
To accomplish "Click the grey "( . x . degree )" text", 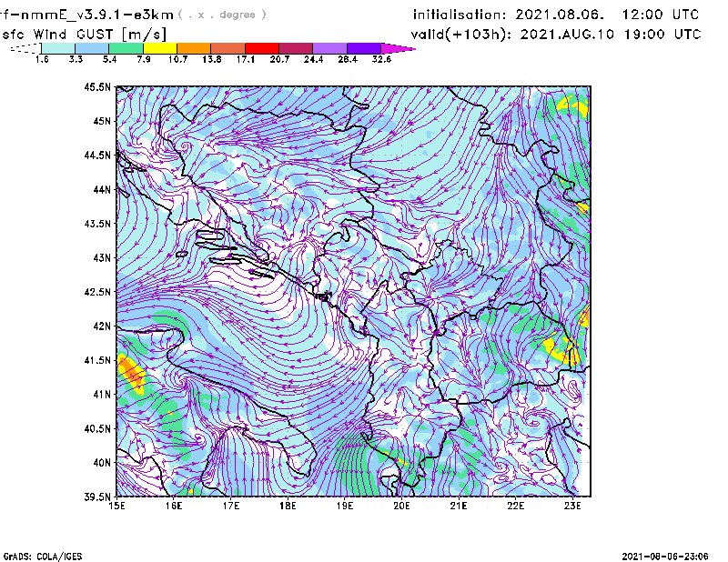I will coord(223,15).
